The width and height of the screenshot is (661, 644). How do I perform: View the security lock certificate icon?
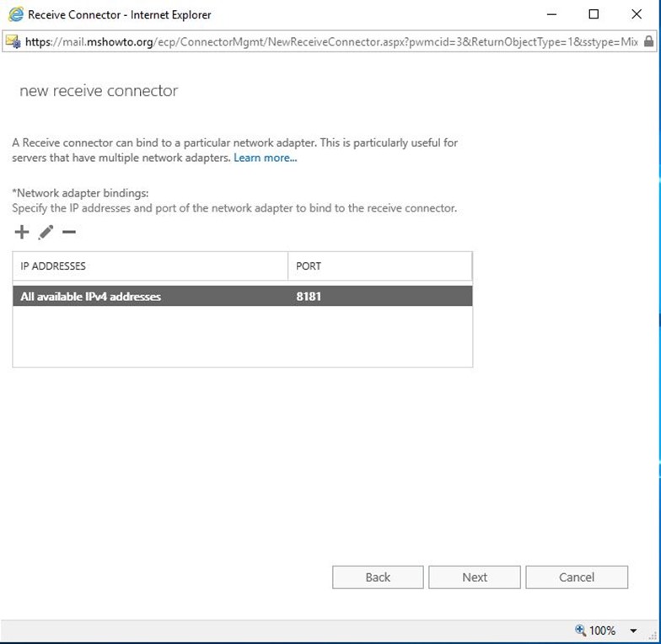(649, 41)
